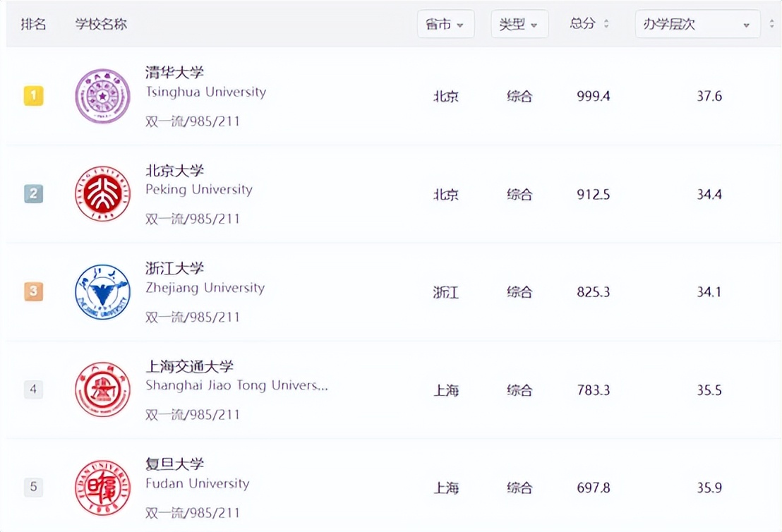Expand the 办学层次 dropdown

(x=697, y=23)
